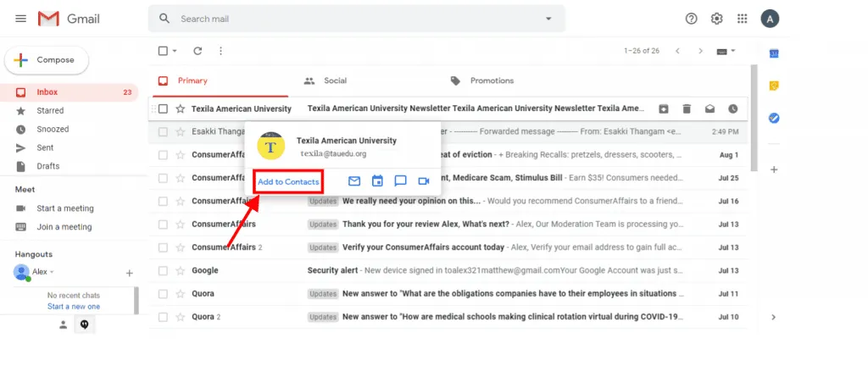Open the Inbox folder

point(70,92)
